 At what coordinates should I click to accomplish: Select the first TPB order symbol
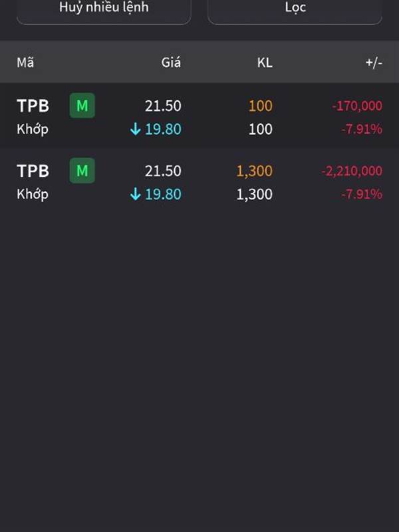33,106
